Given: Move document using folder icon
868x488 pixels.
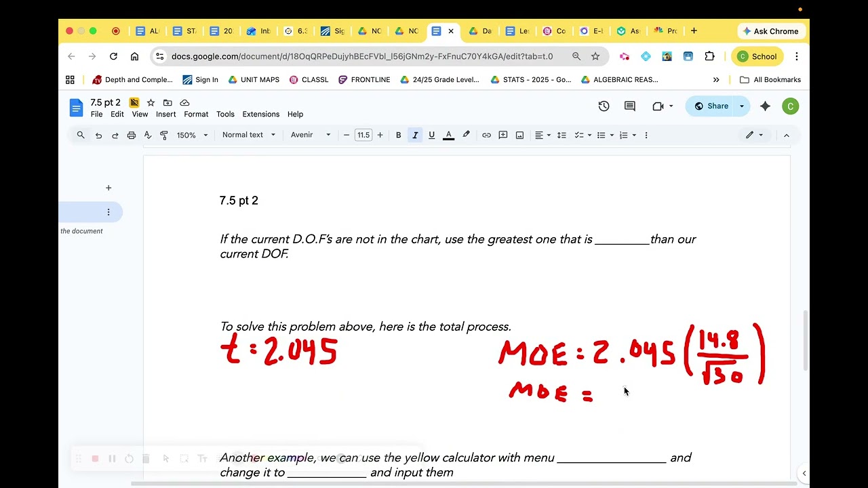Looking at the screenshot, I should [167, 103].
